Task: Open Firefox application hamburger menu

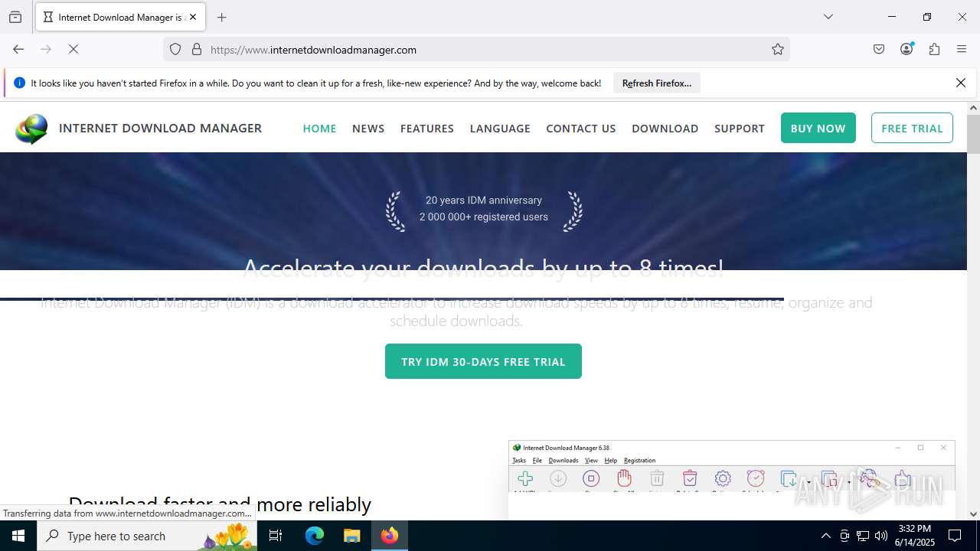Action: pos(962,49)
